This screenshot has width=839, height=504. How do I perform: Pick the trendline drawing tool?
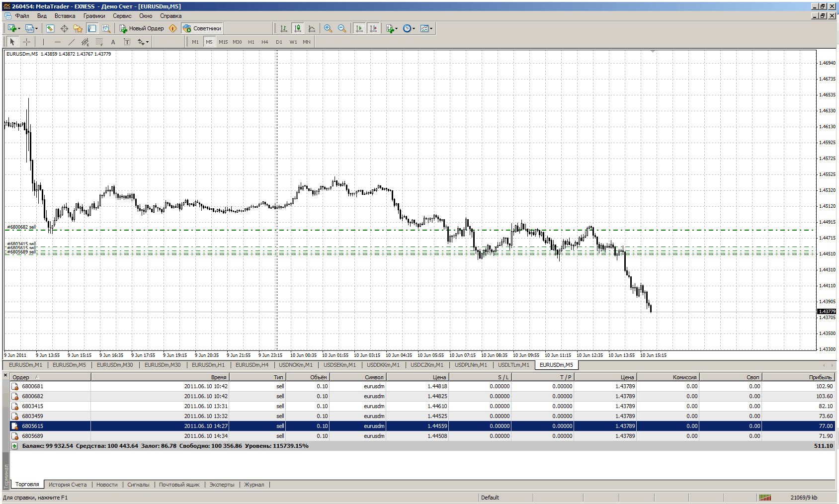(72, 42)
